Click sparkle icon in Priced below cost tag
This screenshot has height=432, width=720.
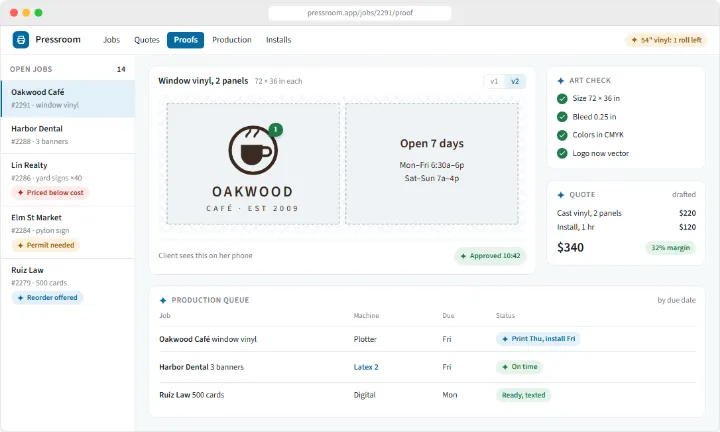point(20,193)
